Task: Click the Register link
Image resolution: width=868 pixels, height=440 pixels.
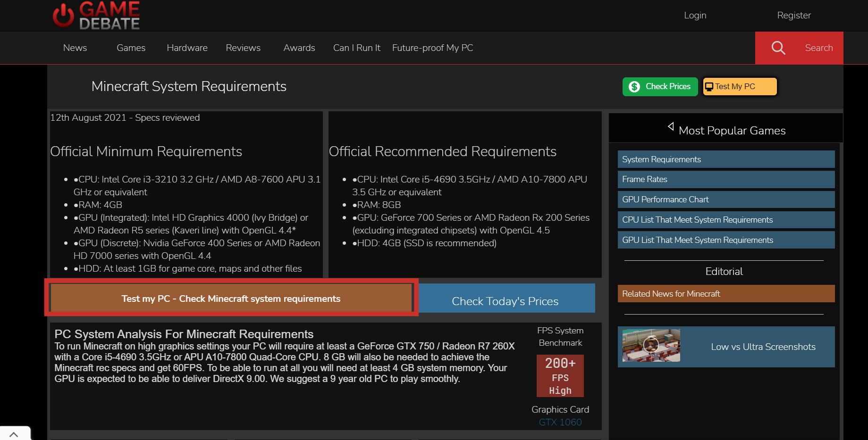Action: [x=794, y=15]
